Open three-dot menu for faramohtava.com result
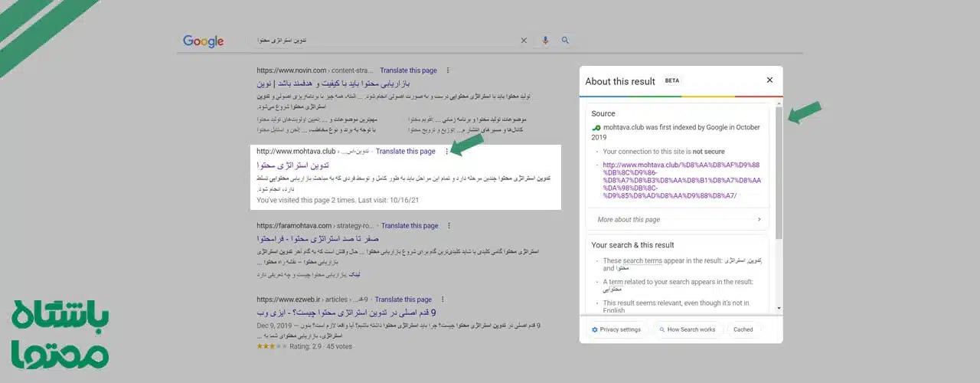The height and width of the screenshot is (383, 980). pyautogui.click(x=449, y=226)
